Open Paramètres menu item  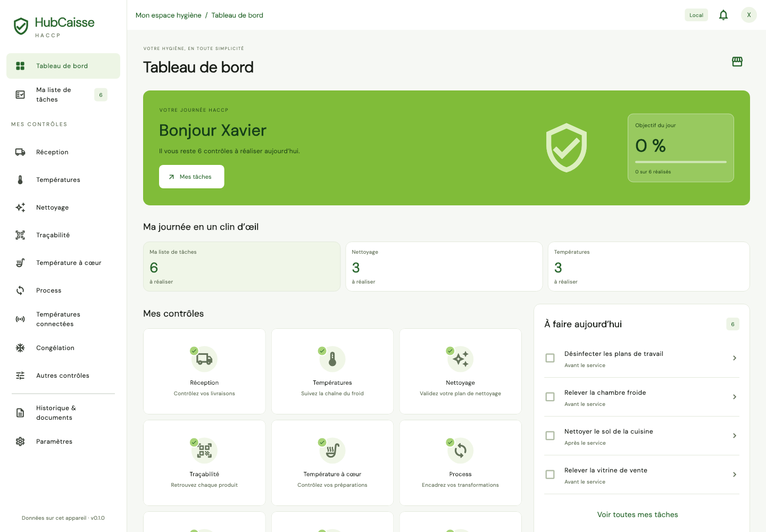point(63,442)
